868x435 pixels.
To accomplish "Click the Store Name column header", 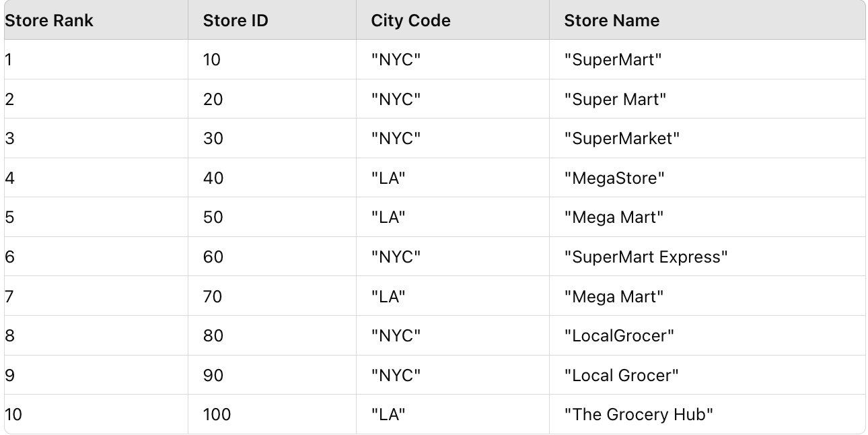I will (x=612, y=20).
